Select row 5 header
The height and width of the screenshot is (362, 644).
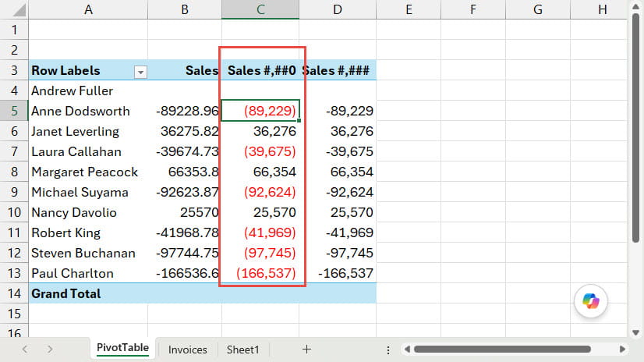point(14,111)
